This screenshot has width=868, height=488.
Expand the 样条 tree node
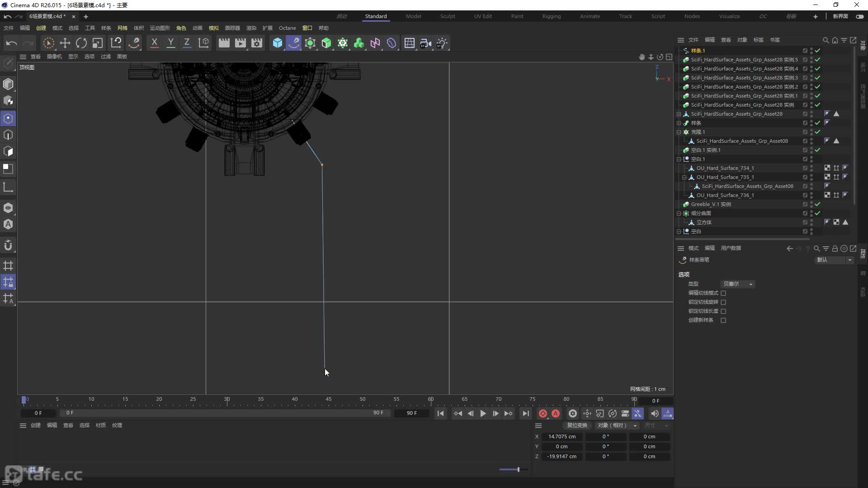point(679,123)
